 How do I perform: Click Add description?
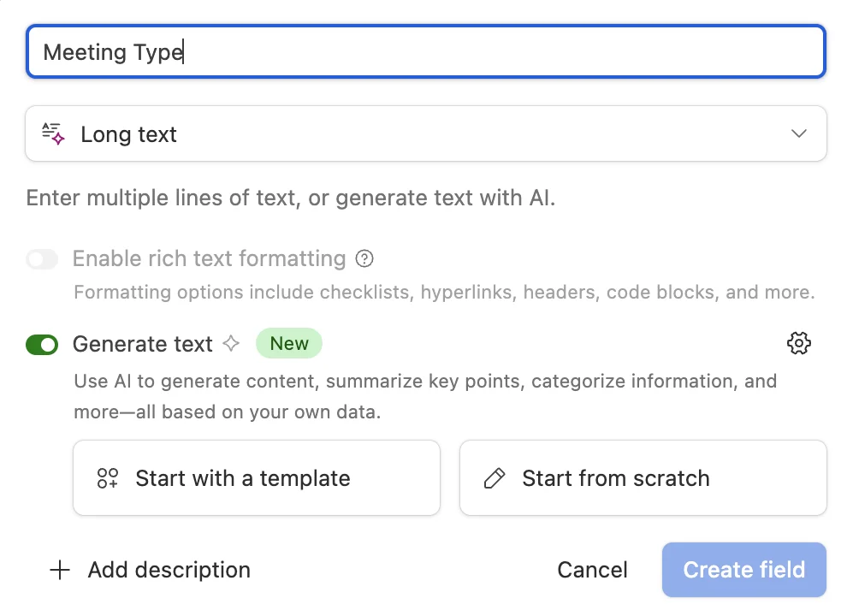click(x=150, y=570)
